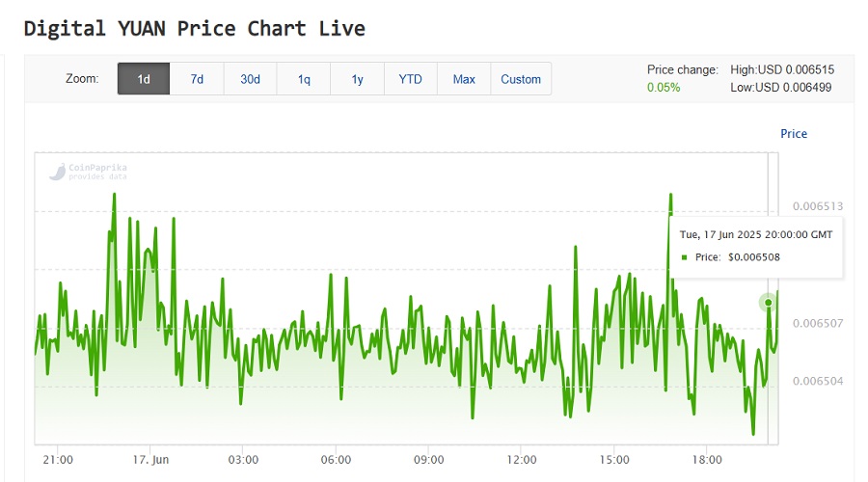Click the green square in the tooltip

[685, 257]
